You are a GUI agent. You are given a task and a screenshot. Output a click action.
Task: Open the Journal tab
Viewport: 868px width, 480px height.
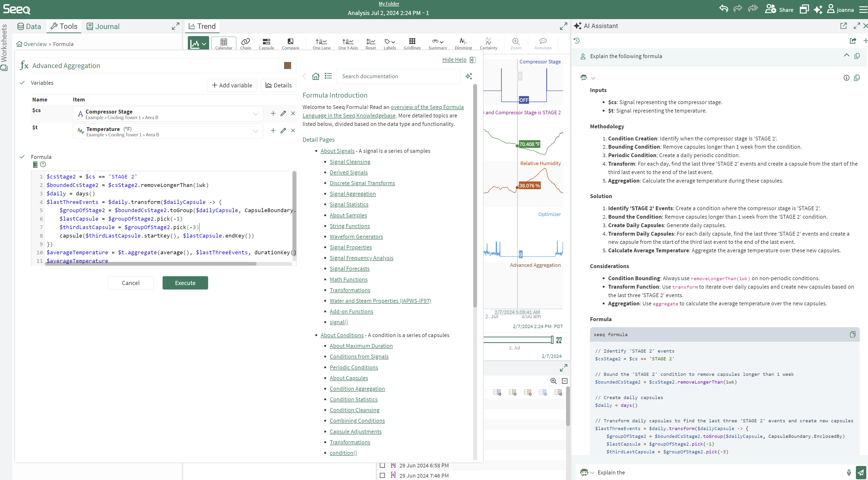point(103,26)
